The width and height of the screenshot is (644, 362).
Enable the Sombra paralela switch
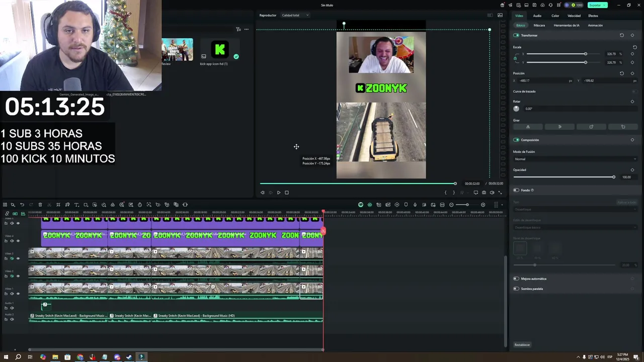click(x=516, y=289)
